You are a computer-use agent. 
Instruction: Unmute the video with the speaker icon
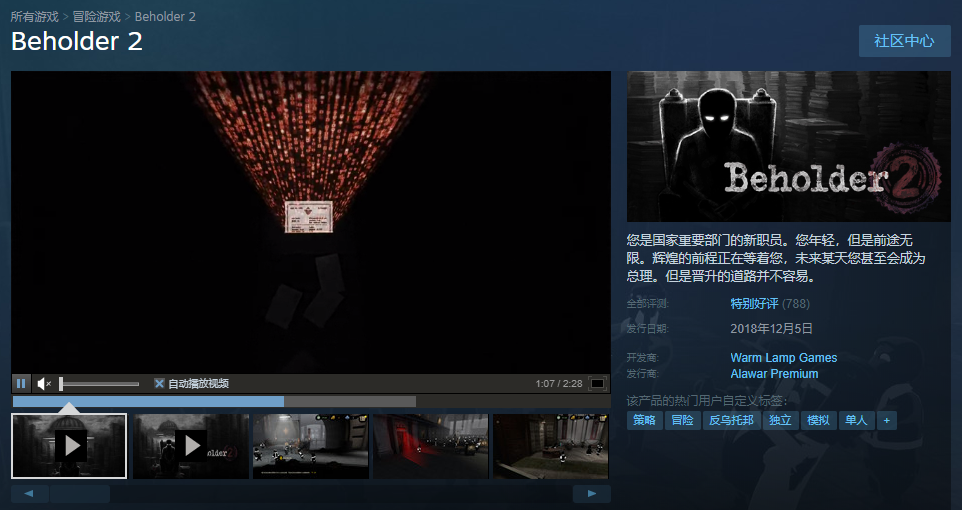44,384
